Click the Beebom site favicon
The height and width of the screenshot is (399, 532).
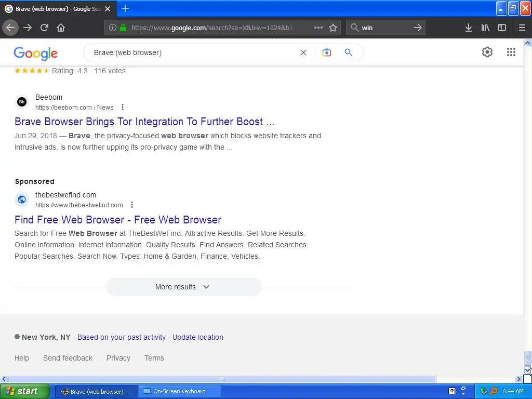pyautogui.click(x=22, y=102)
